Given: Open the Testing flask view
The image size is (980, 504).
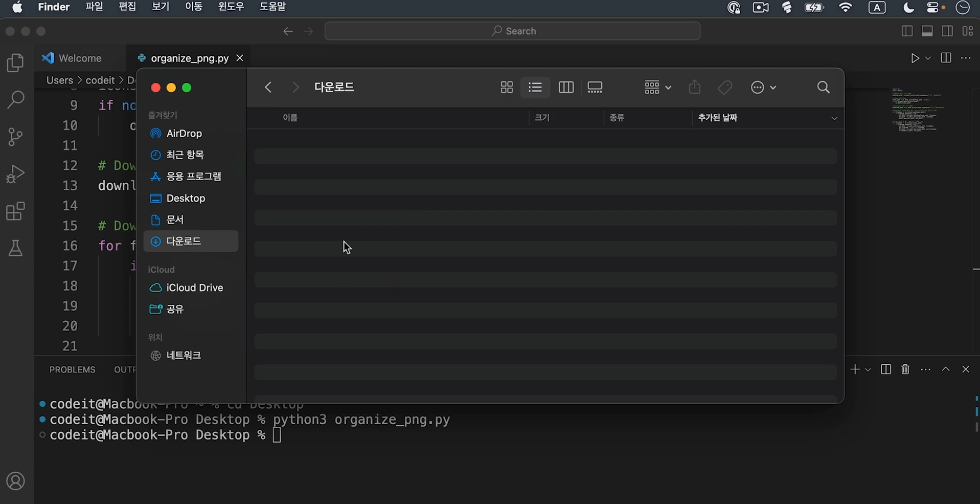Looking at the screenshot, I should pyautogui.click(x=15, y=249).
